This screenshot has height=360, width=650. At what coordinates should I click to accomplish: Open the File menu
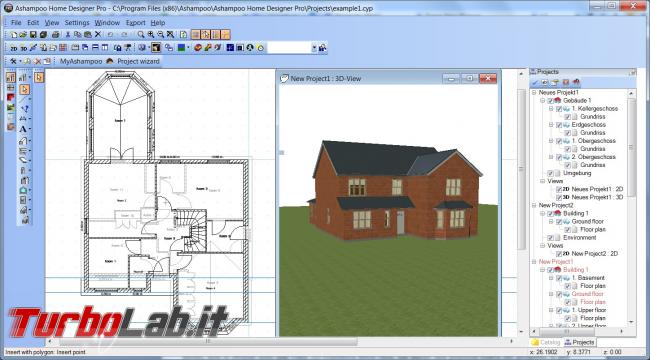(16, 23)
